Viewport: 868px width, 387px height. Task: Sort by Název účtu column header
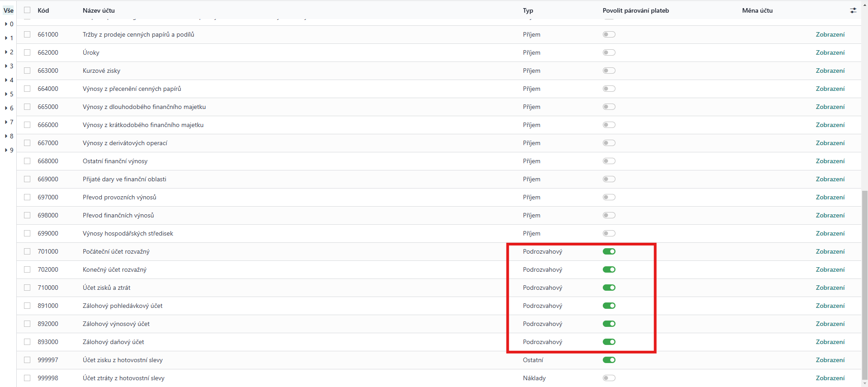99,10
